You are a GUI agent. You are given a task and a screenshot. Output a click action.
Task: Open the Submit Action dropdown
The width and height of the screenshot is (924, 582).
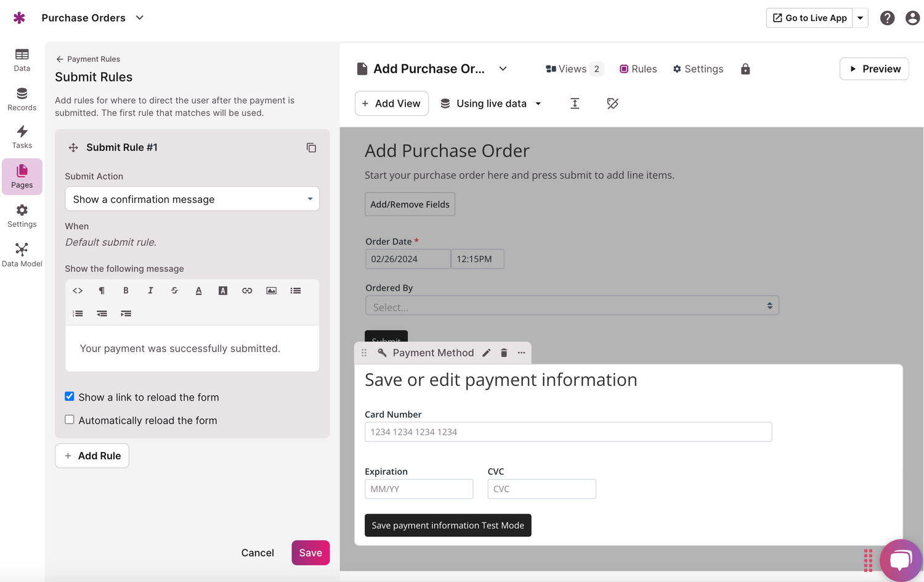point(192,199)
